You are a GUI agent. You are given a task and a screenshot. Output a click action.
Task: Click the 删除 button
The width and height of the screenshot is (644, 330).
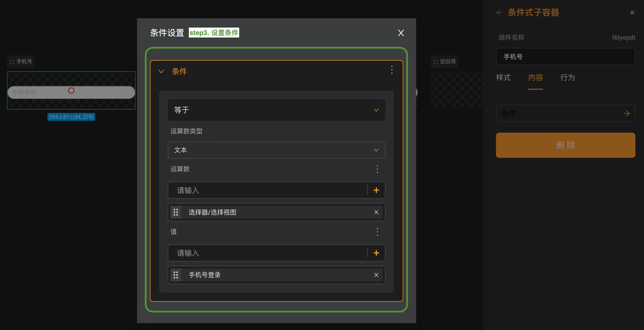(566, 145)
